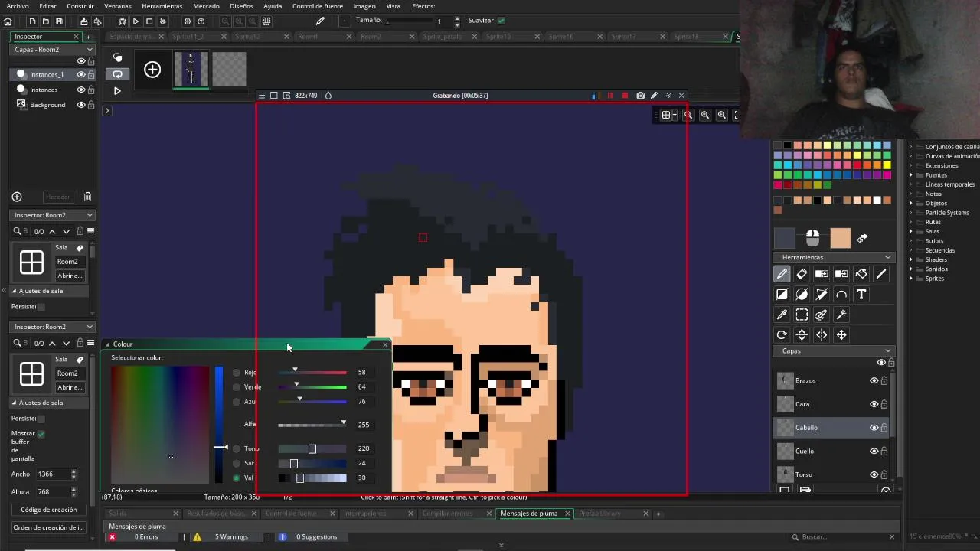Collapse the upper Ajustes de sala section
The width and height of the screenshot is (980, 551).
[14, 291]
